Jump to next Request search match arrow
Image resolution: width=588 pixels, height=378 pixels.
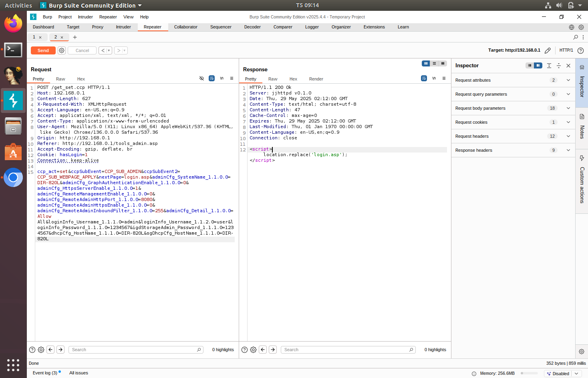tap(60, 350)
